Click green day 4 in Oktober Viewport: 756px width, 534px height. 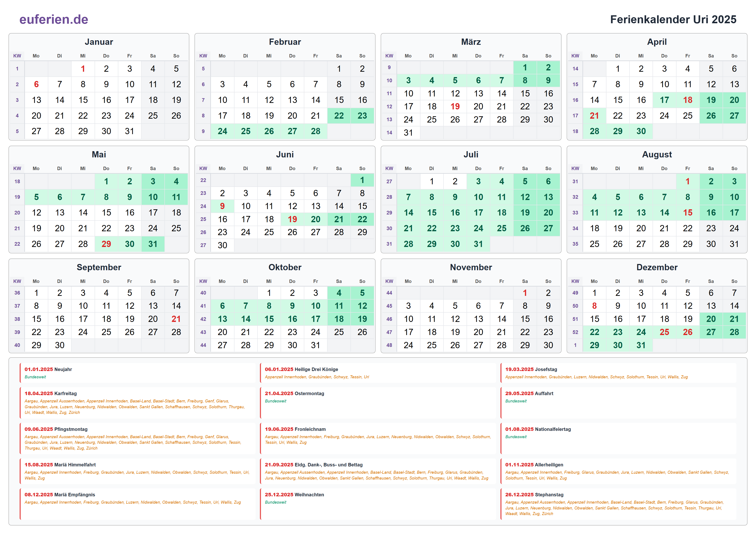click(339, 293)
